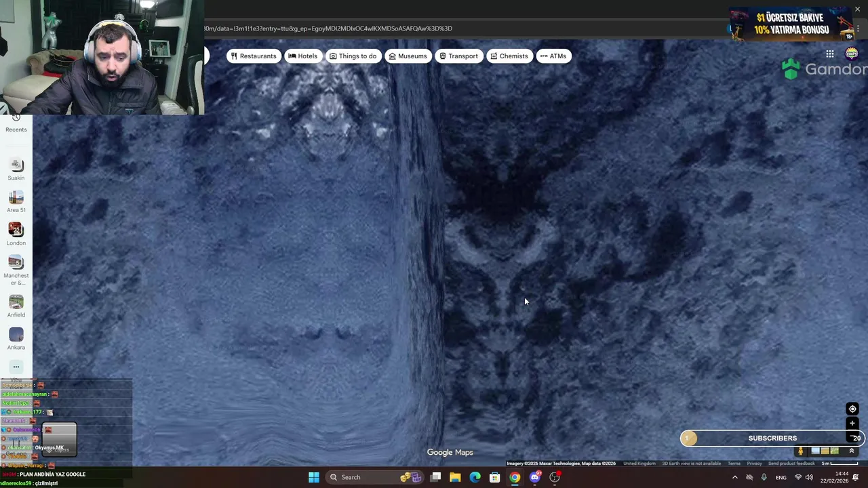Select the Street View pegman
868x488 pixels.
(801, 451)
